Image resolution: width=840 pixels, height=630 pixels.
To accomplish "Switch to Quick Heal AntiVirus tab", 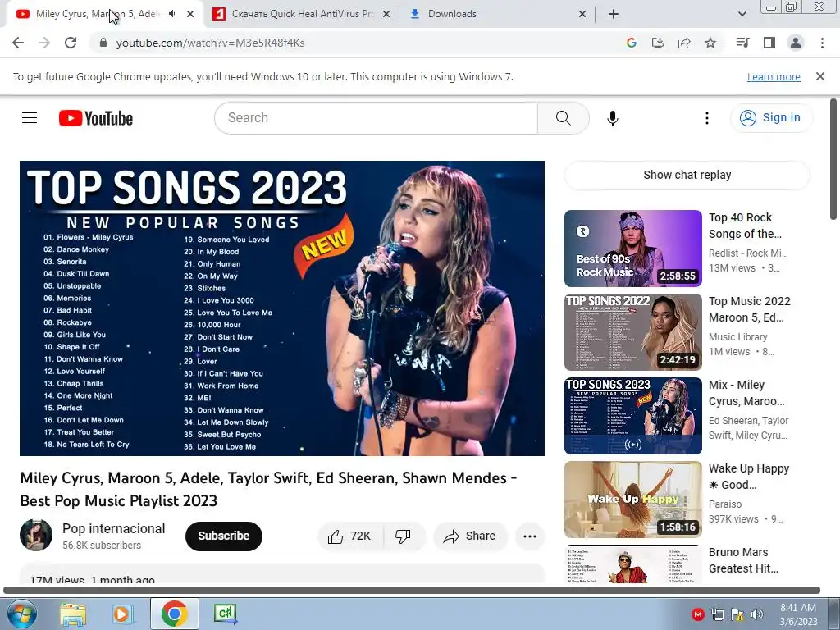I will pos(301,14).
